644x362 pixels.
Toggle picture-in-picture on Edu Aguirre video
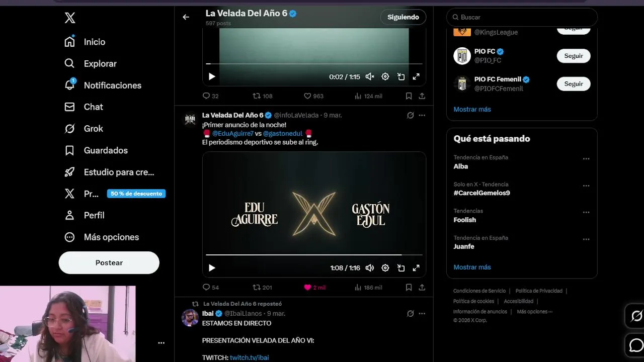pos(401,268)
